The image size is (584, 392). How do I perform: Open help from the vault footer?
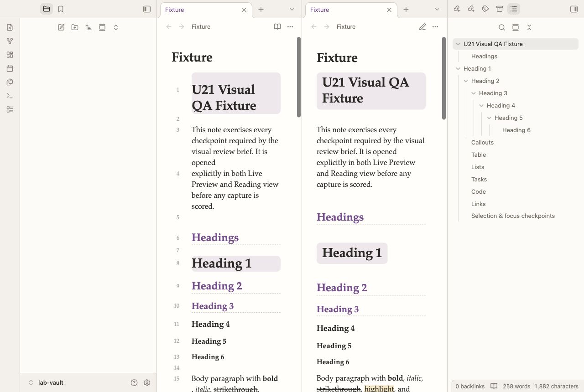(x=134, y=383)
